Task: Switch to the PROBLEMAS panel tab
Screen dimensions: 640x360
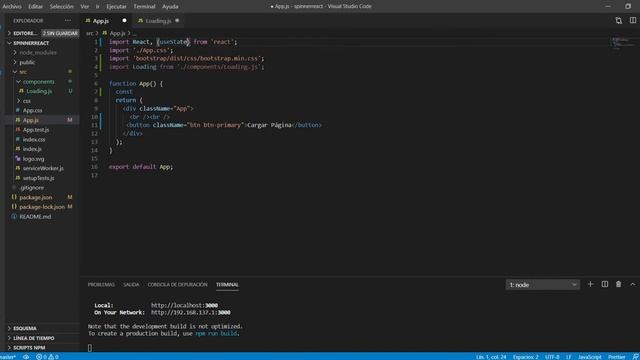Action: pos(101,284)
